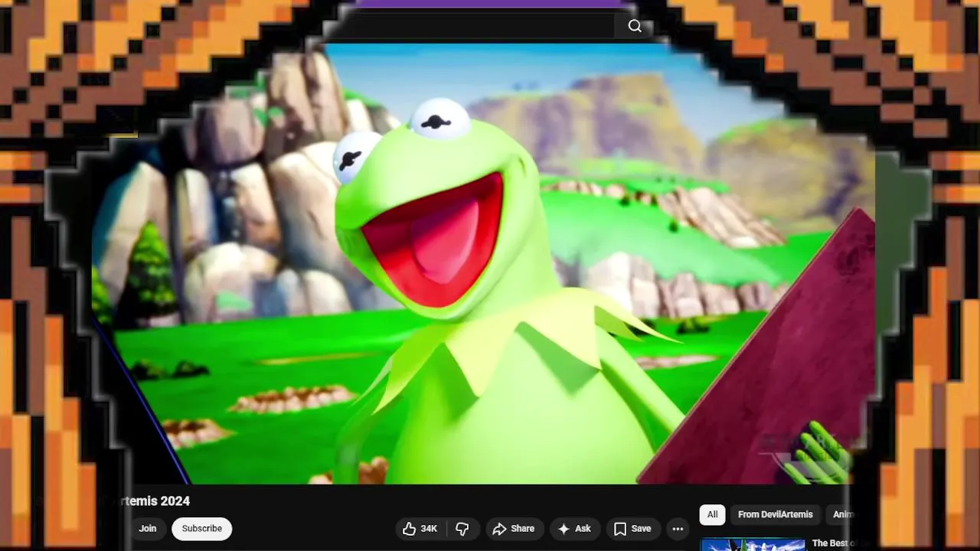980x551 pixels.
Task: Join the channel membership
Action: click(148, 529)
